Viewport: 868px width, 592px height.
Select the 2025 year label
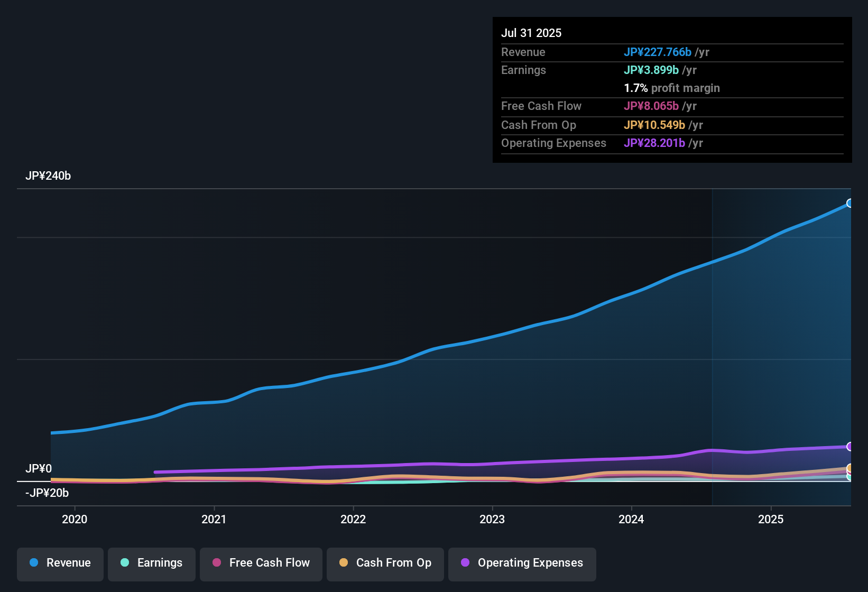coord(771,520)
